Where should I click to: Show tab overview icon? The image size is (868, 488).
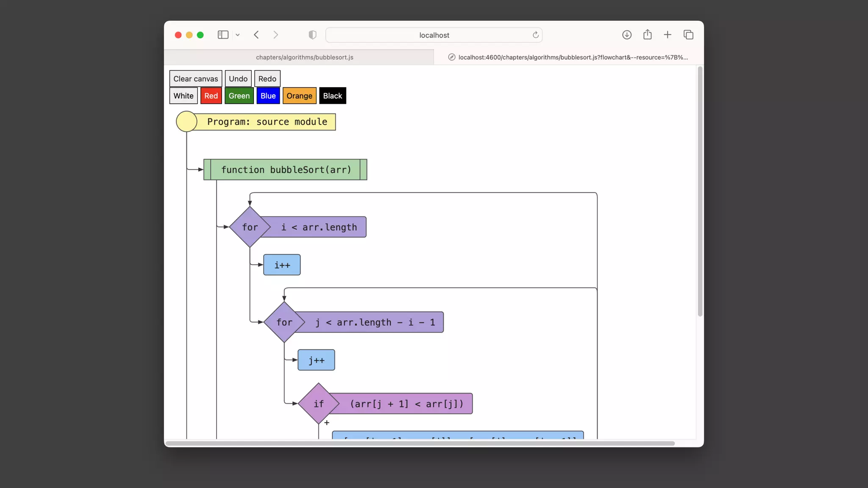pyautogui.click(x=688, y=35)
